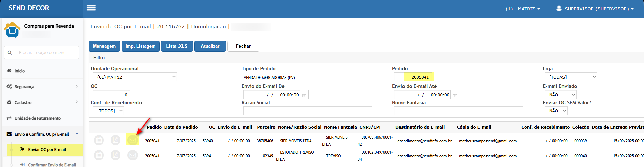
Task: Click menu search box Procurar opção do menu
Action: (x=42, y=53)
